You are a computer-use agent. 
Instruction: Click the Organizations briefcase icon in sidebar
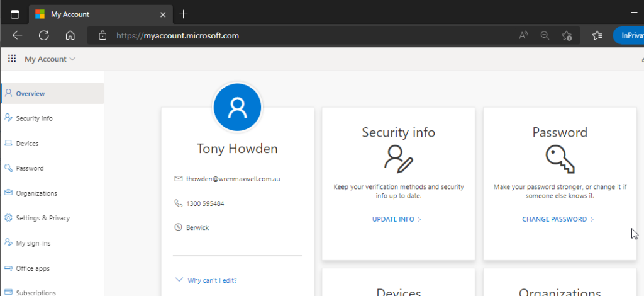[8, 193]
